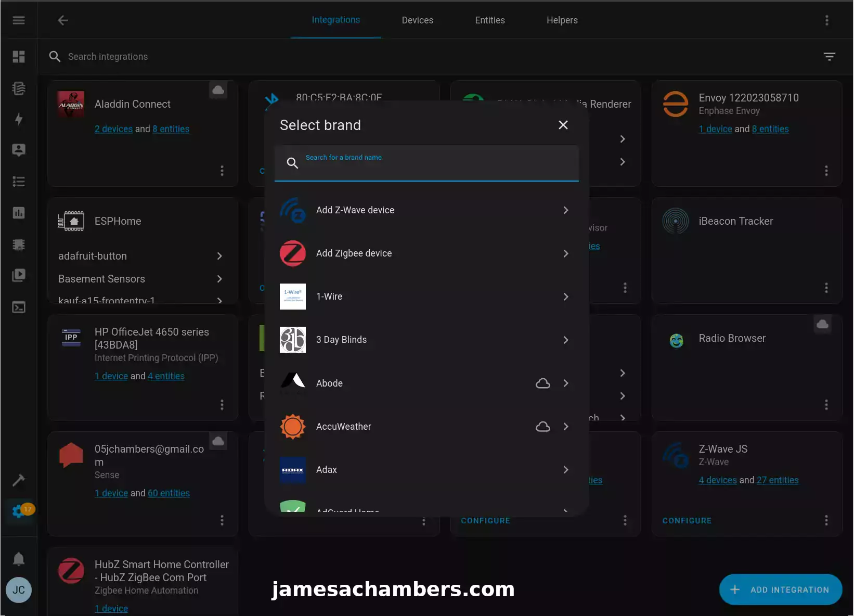The height and width of the screenshot is (616, 854).
Task: Open Z-Wave JS 27 entities link
Action: pos(778,480)
